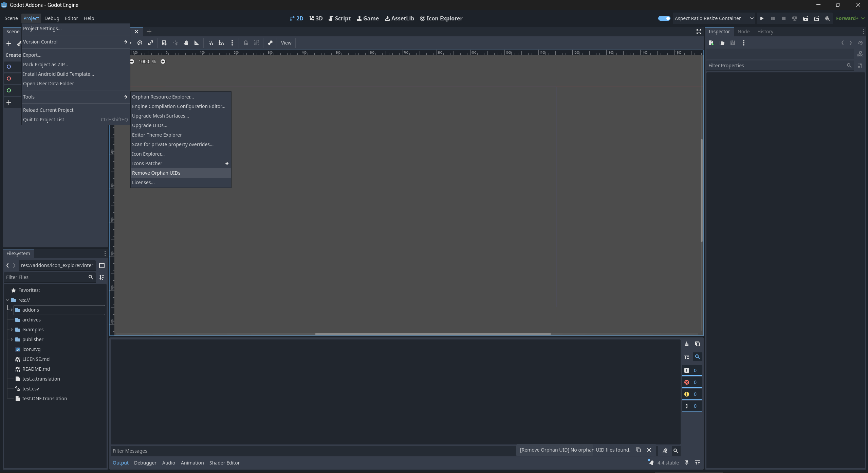Toggle grid snapping icon
This screenshot has height=473, width=868.
221,43
